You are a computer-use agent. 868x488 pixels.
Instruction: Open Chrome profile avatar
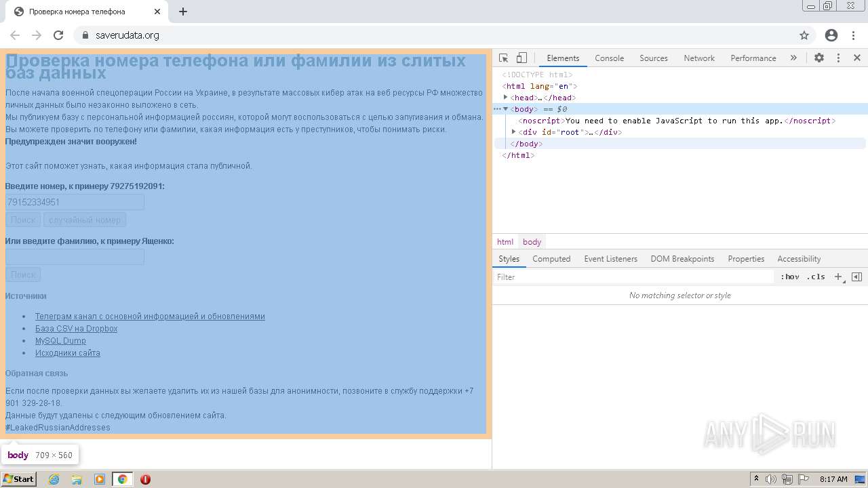coord(831,35)
